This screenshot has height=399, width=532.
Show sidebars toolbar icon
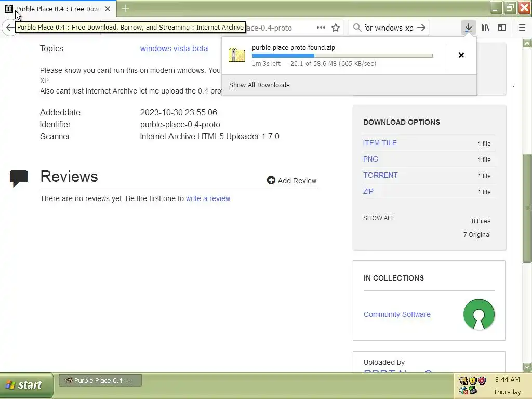pos(502,28)
